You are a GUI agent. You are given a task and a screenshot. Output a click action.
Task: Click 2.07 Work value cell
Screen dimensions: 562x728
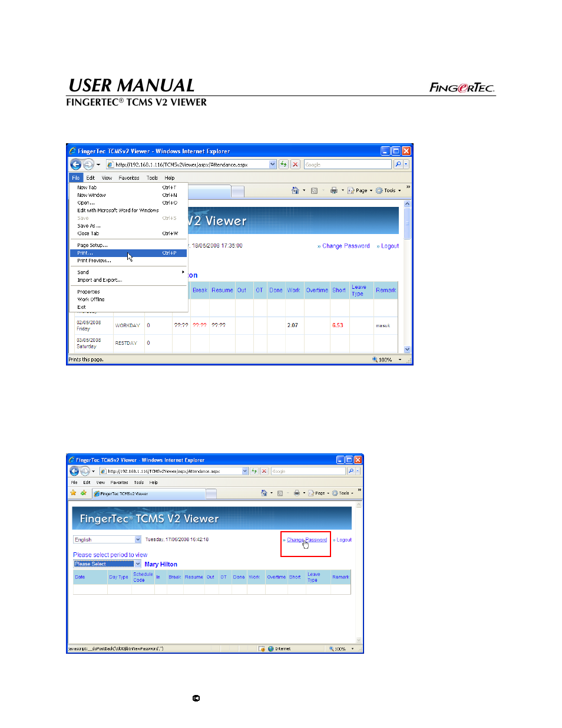point(293,325)
